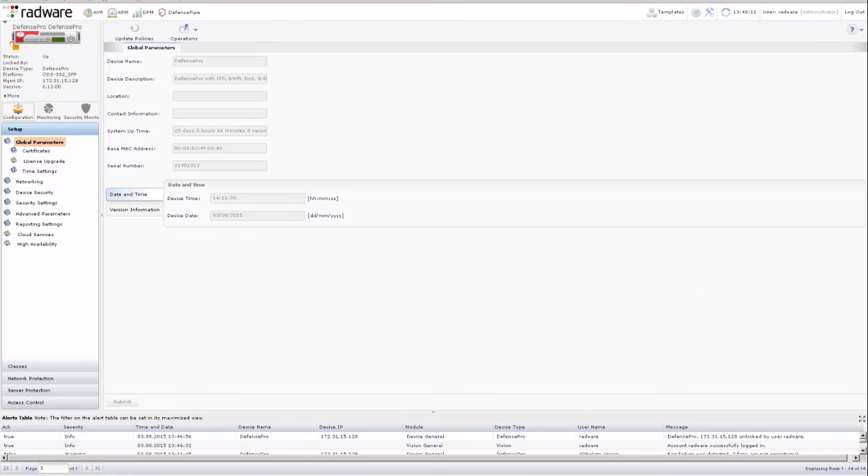Open the APM performance module
Image resolution: width=868 pixels, height=476 pixels.
118,12
